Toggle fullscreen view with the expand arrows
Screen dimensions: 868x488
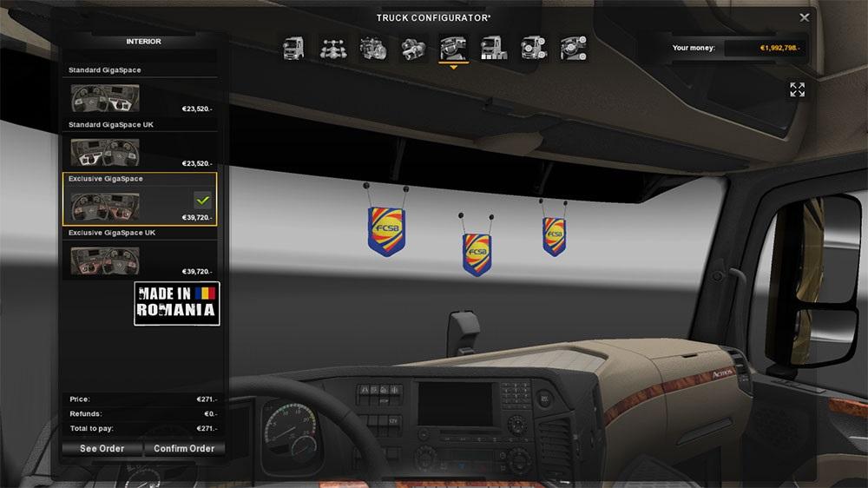click(x=797, y=89)
